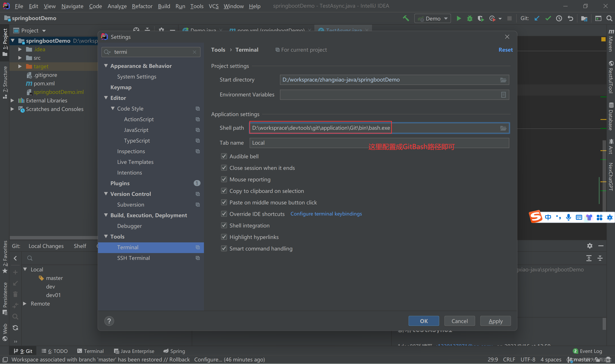Open Search Everywhere magnifier icon
The image size is (615, 364).
[609, 18]
